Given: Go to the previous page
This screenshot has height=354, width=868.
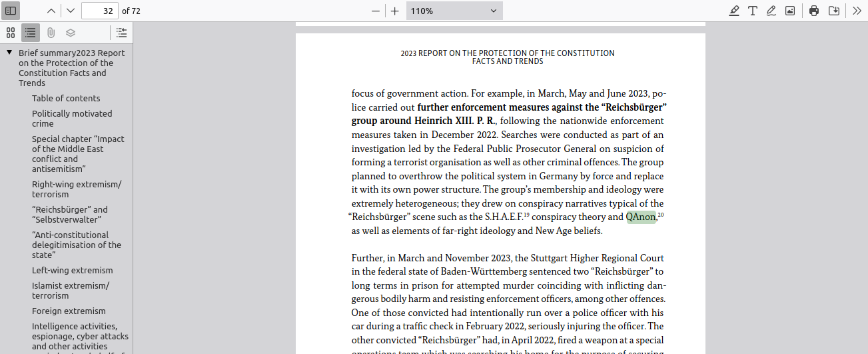Looking at the screenshot, I should (51, 11).
